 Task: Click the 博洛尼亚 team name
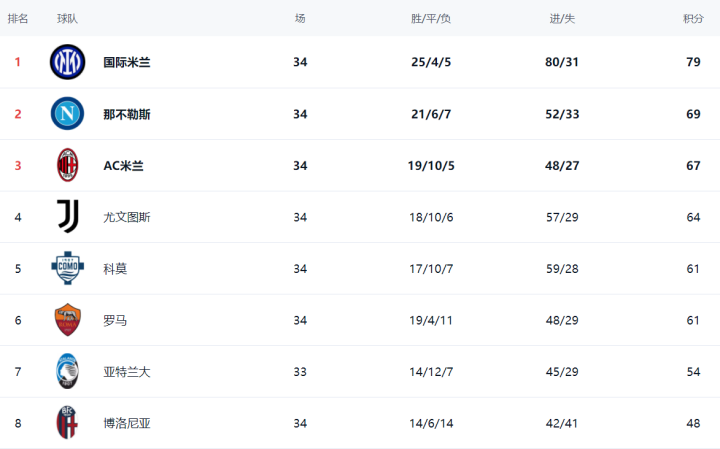[x=127, y=423]
